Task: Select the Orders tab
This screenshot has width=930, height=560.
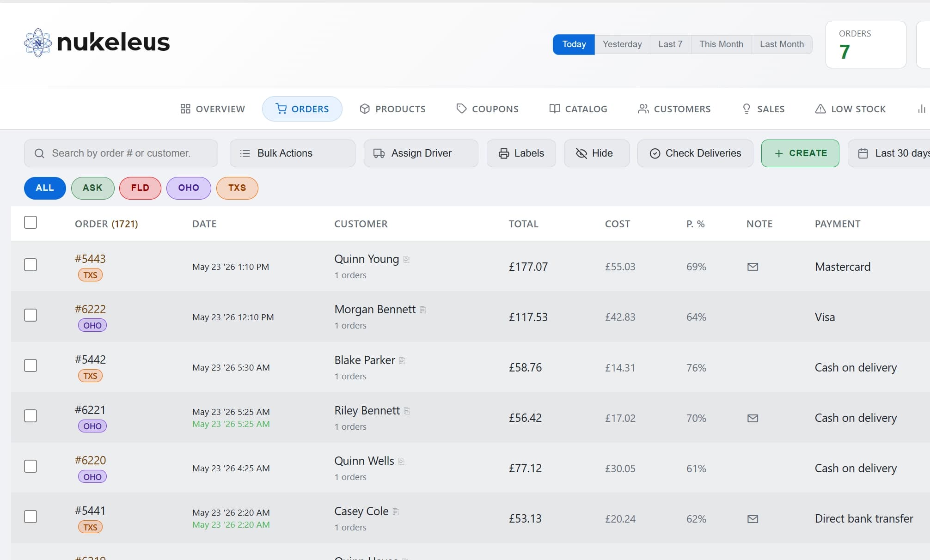Action: coord(302,109)
